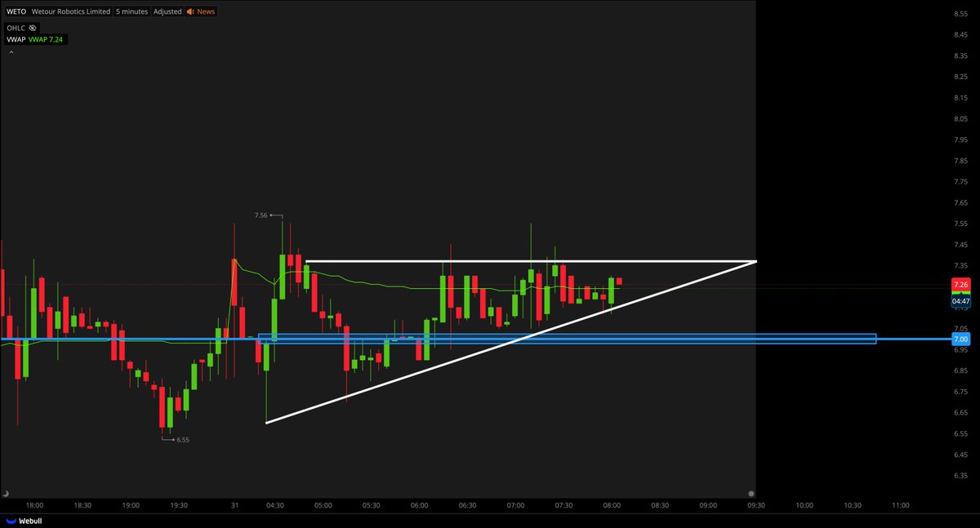Viewport: 980px width, 528px height.
Task: Click the 04:47 candle countdown label
Action: tap(960, 301)
